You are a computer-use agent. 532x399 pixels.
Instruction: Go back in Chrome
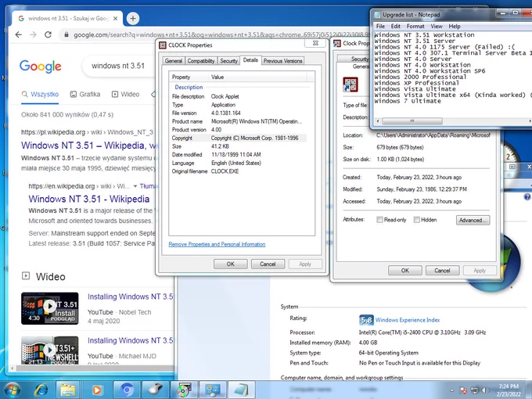point(19,34)
